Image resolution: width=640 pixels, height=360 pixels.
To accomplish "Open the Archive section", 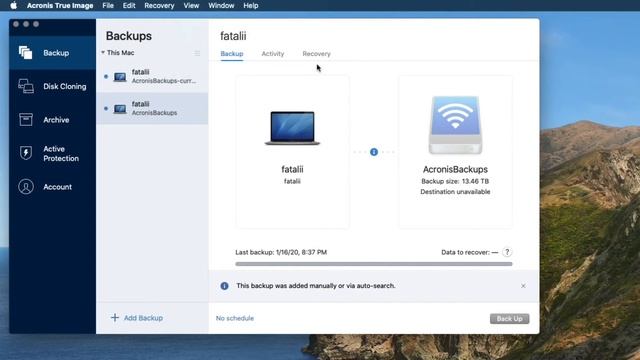I will [52, 120].
